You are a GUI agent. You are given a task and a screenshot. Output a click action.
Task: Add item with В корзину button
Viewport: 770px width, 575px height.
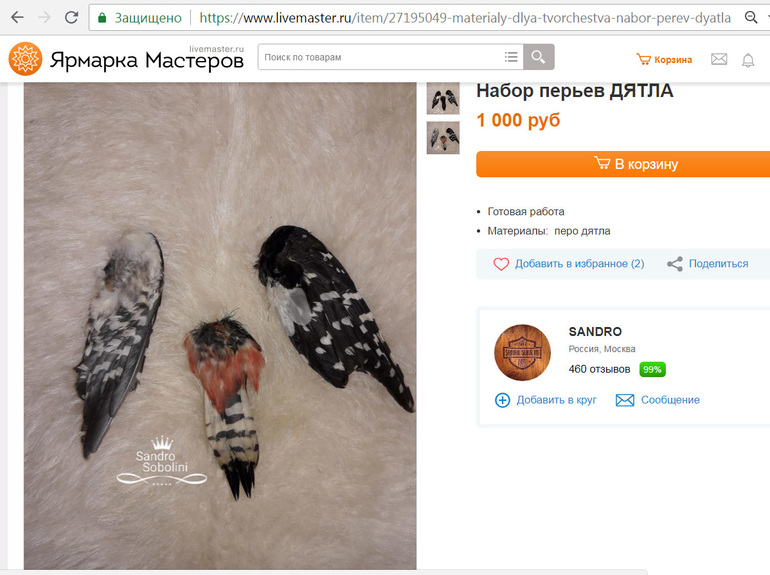(623, 164)
